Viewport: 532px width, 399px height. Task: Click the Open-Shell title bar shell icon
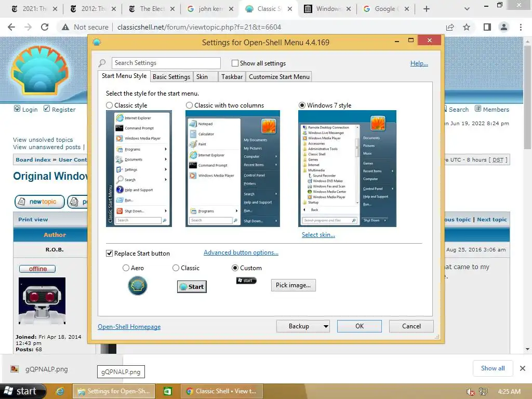tap(97, 43)
